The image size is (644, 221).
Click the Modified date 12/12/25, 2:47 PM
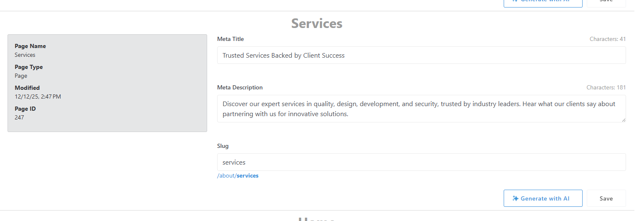coord(38,97)
